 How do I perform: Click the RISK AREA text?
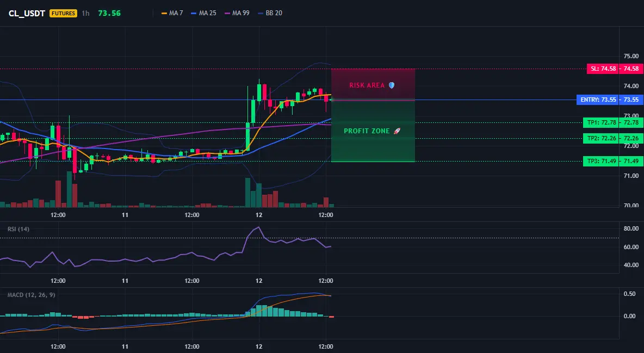click(x=367, y=85)
